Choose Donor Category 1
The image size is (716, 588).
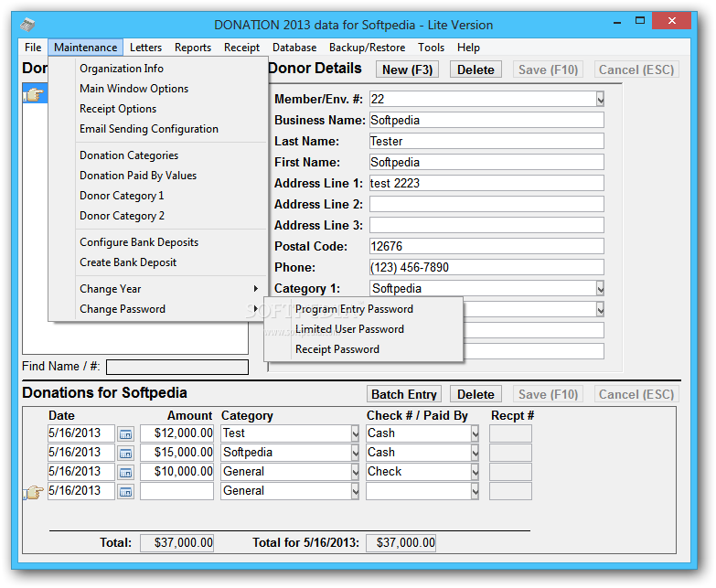[x=157, y=196]
